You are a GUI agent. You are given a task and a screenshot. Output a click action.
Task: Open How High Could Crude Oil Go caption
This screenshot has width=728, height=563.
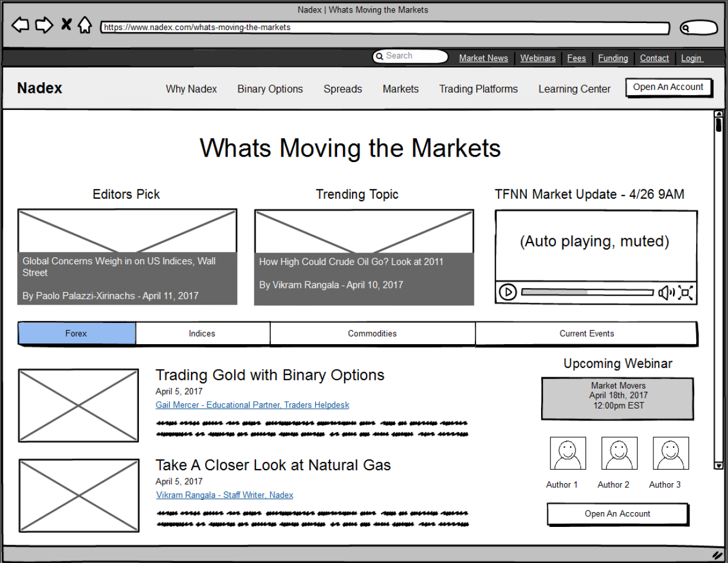pyautogui.click(x=364, y=279)
